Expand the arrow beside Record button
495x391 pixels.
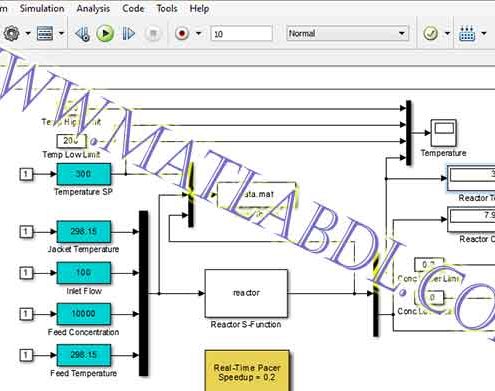pyautogui.click(x=198, y=33)
